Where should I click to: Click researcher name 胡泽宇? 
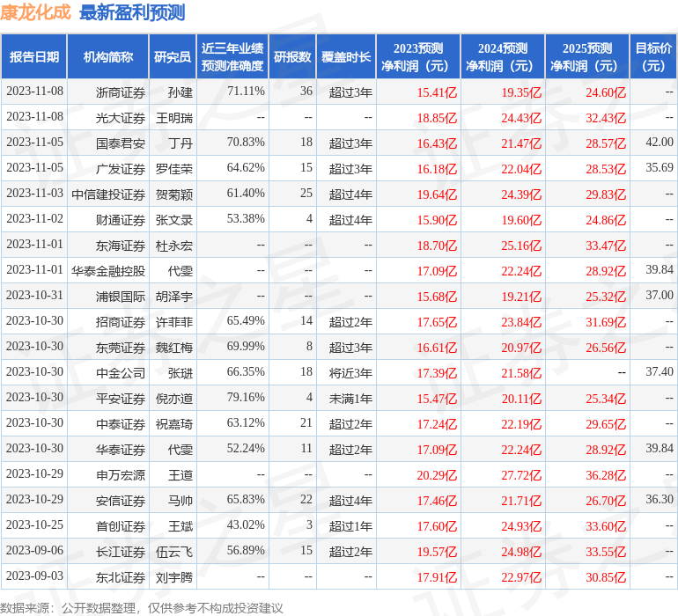pyautogui.click(x=174, y=296)
